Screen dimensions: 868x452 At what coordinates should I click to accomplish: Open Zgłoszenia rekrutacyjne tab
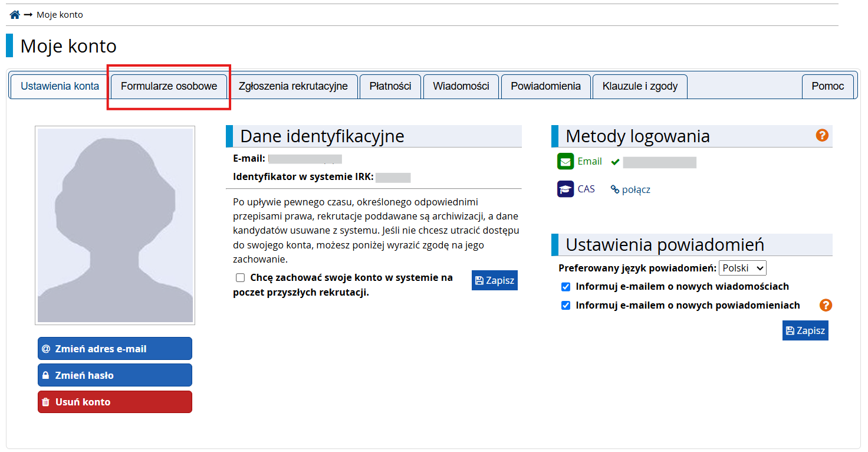293,86
